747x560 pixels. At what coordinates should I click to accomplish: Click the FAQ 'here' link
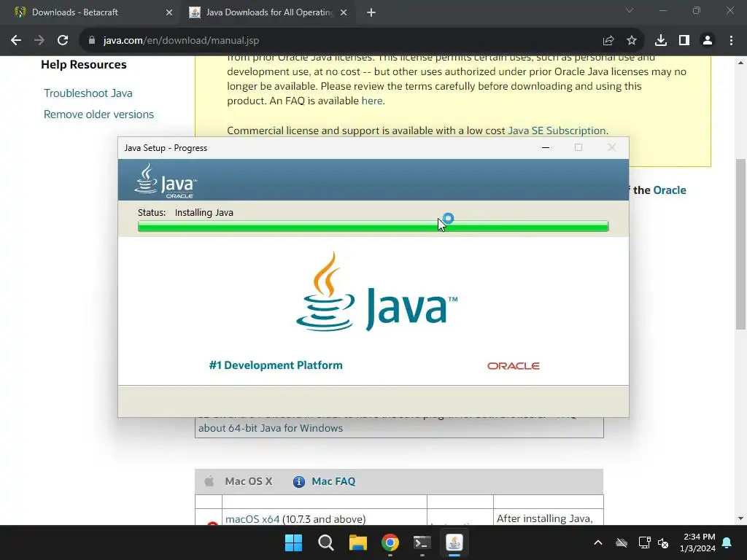click(371, 101)
